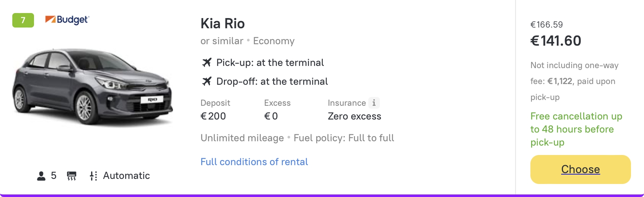Screen dimensions: 644x197
Task: Click the Zero excess insurance text
Action: (354, 116)
